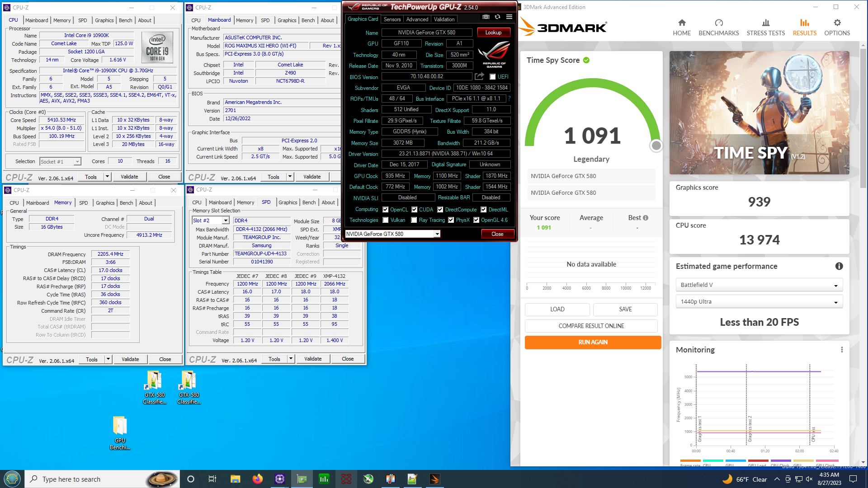Open the GPU-Z hamburger menu

[x=509, y=17]
